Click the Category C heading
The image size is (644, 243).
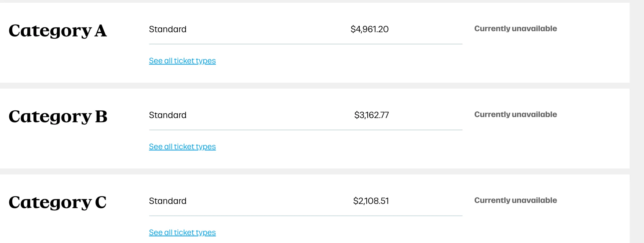[58, 202]
